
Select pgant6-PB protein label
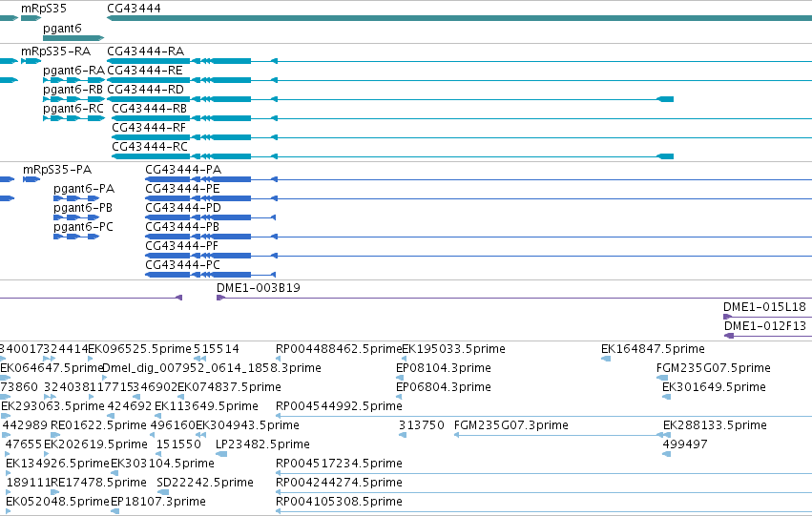click(x=83, y=208)
